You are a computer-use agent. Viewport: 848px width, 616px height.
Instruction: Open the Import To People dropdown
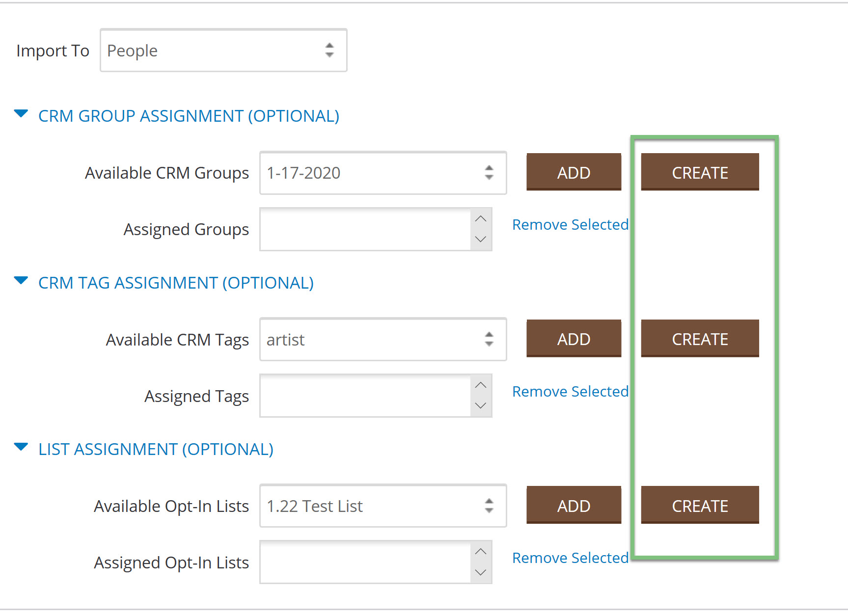point(223,50)
